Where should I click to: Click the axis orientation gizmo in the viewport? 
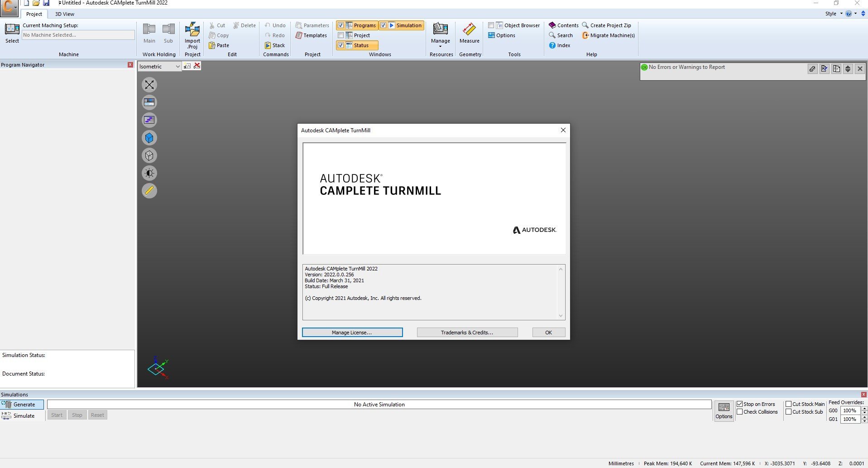tap(158, 367)
